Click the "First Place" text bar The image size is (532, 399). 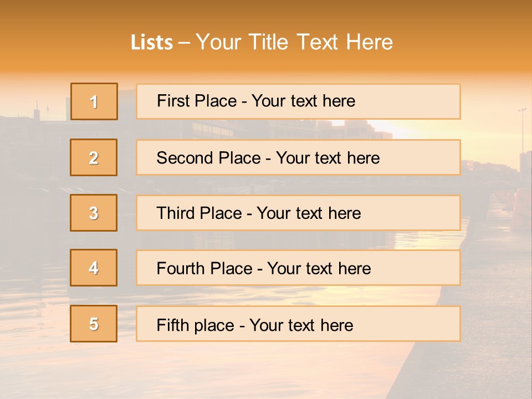pyautogui.click(x=298, y=101)
